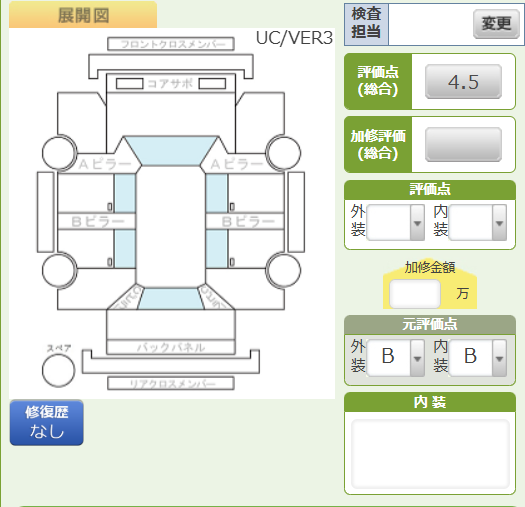Click the 4.5 overall rating button
This screenshot has width=525, height=507.
463,82
